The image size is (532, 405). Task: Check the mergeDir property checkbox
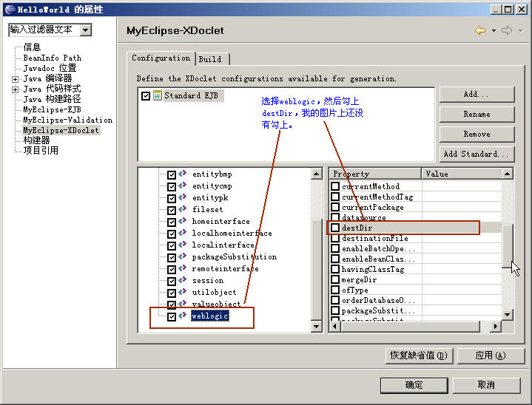(335, 279)
